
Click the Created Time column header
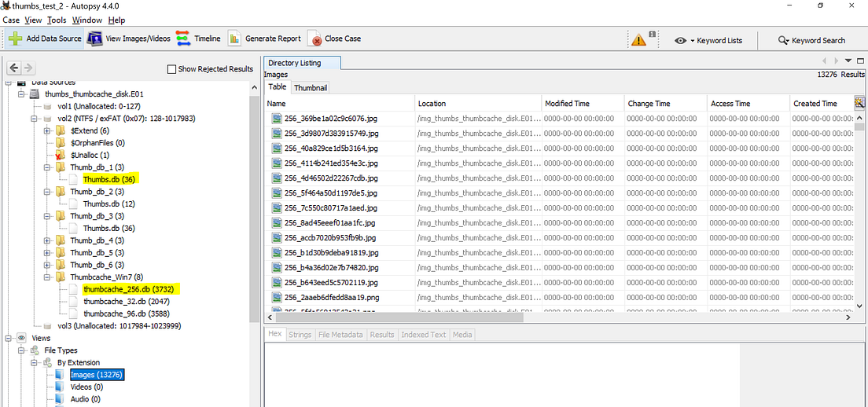click(822, 104)
